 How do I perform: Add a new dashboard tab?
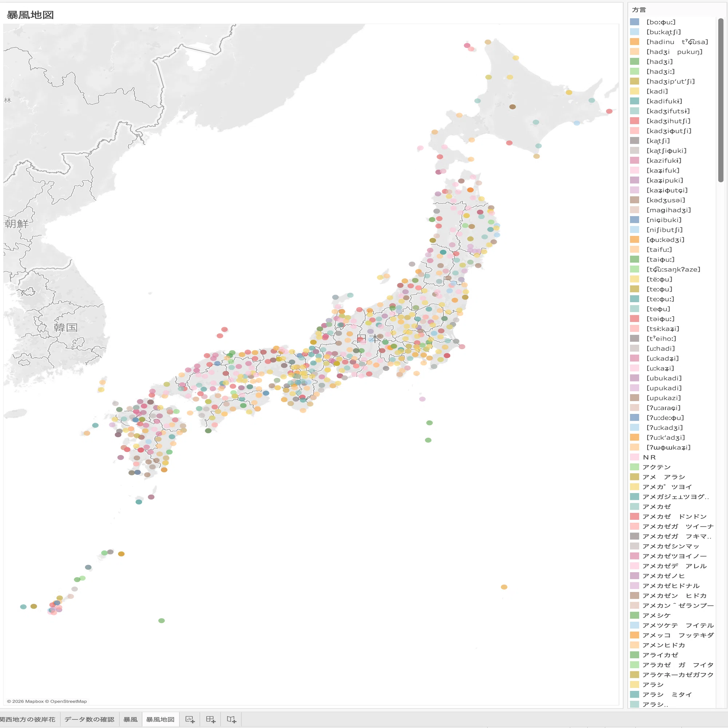[211, 719]
